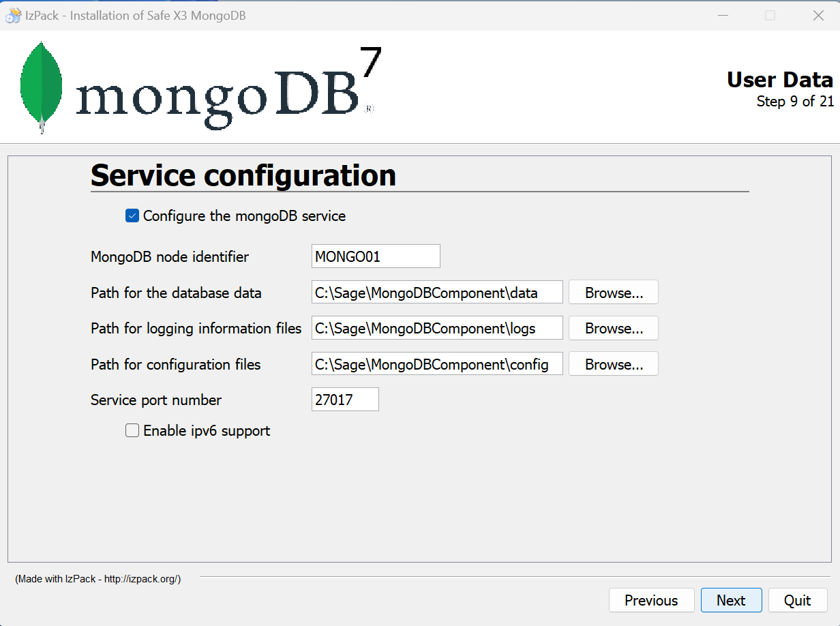Image resolution: width=840 pixels, height=626 pixels.
Task: Enable ipv6 support checkbox
Action: tap(132, 431)
